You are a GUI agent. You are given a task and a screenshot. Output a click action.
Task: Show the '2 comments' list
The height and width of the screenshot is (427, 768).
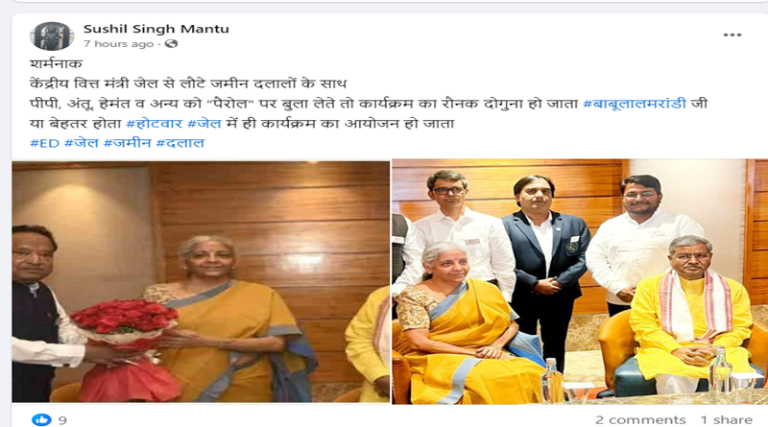(640, 420)
